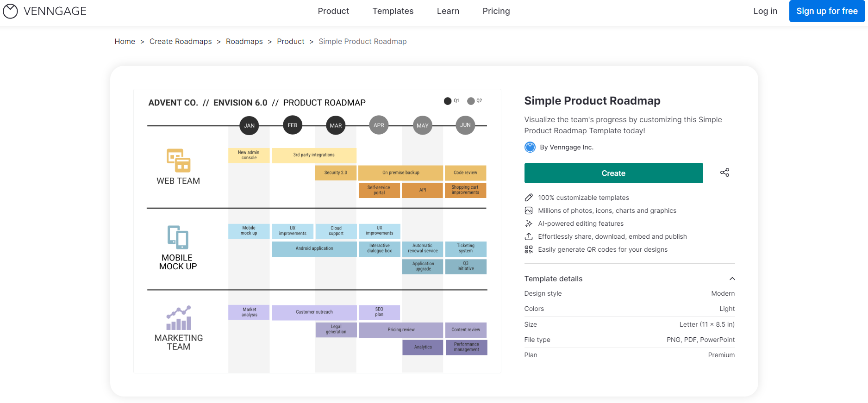868x403 pixels.
Task: Click the 'Content review' roadmap bar
Action: [x=466, y=330]
